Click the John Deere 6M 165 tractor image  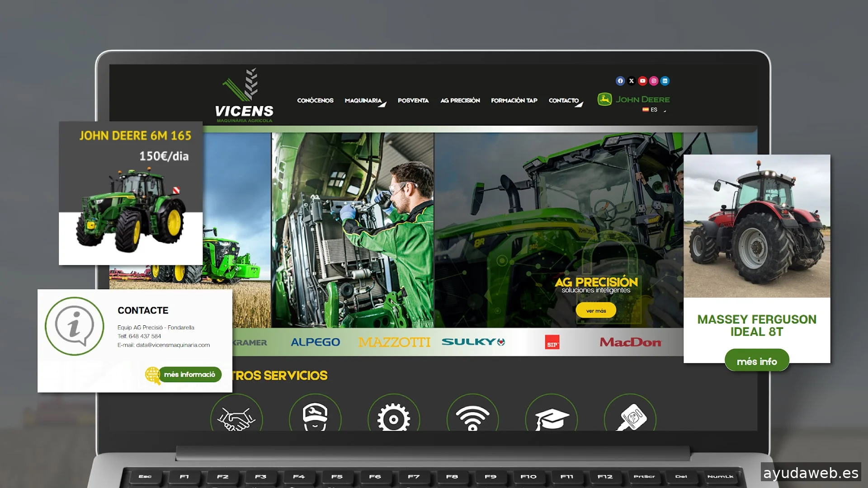[131, 210]
